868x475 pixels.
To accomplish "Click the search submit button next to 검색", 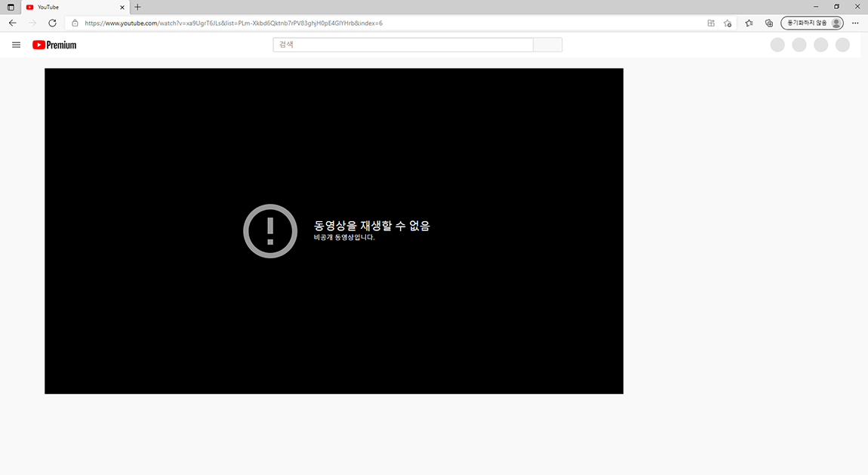I will click(547, 45).
